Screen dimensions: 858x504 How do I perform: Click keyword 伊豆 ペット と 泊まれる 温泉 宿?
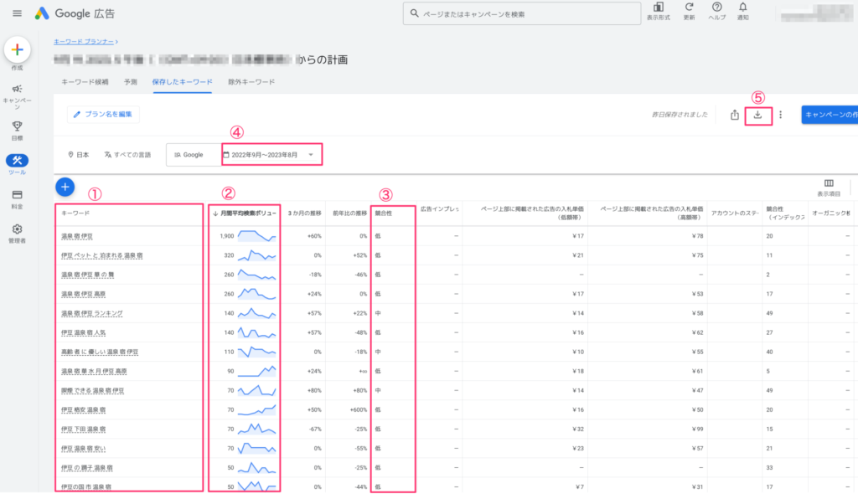point(101,255)
